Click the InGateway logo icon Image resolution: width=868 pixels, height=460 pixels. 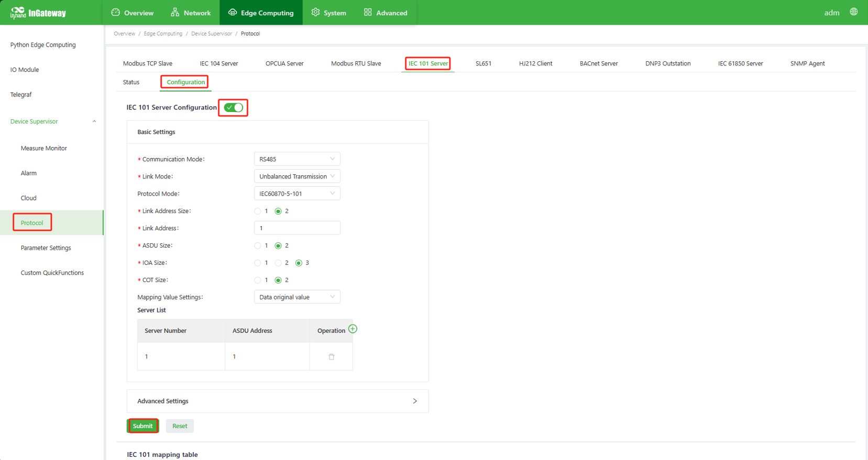pyautogui.click(x=18, y=12)
